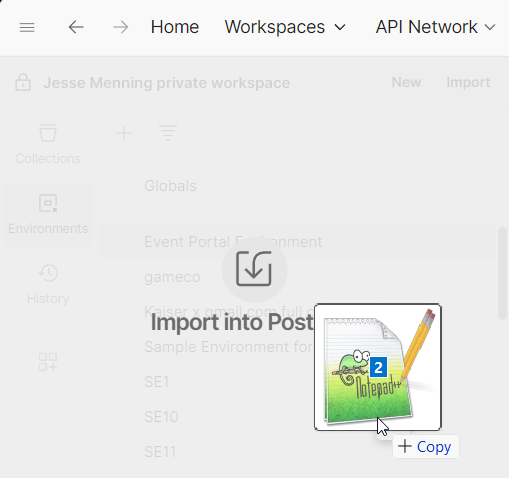Open the Environments sidebar tab
The height and width of the screenshot is (478, 509).
(48, 214)
